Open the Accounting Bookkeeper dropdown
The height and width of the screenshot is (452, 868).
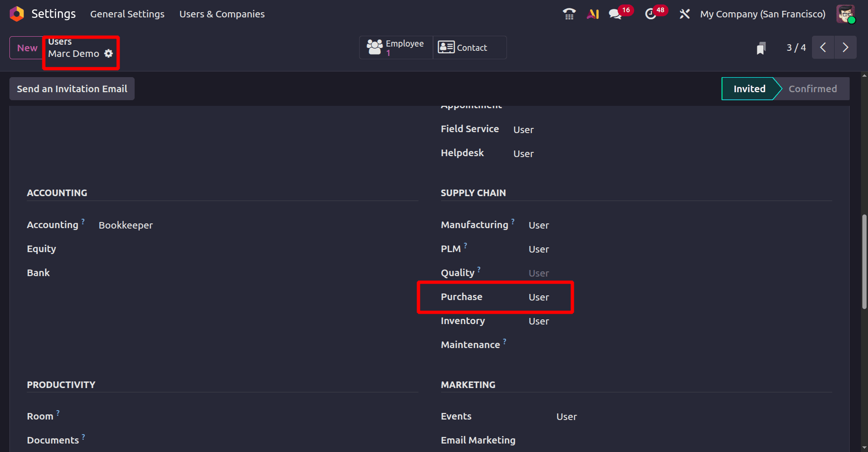(x=126, y=225)
